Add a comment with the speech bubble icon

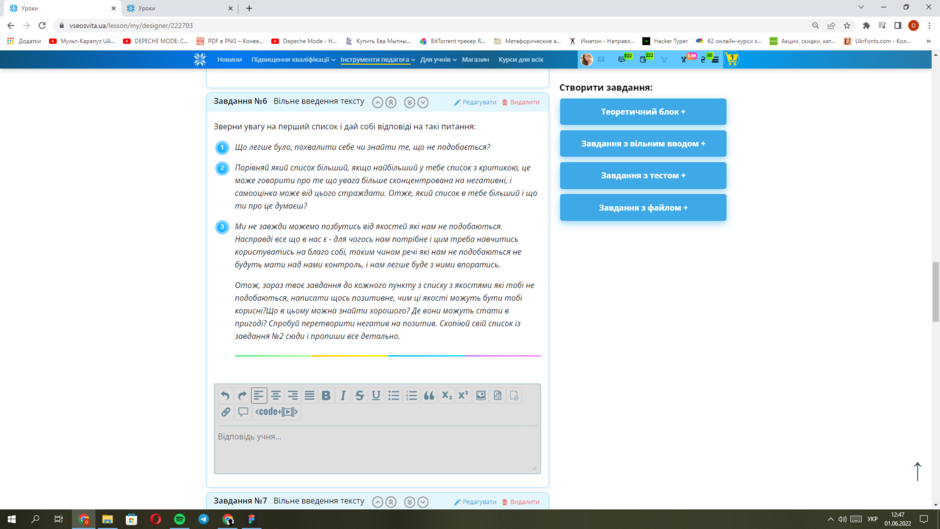pos(243,412)
